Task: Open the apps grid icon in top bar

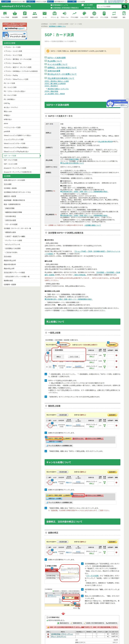Action: click(x=105, y=2)
